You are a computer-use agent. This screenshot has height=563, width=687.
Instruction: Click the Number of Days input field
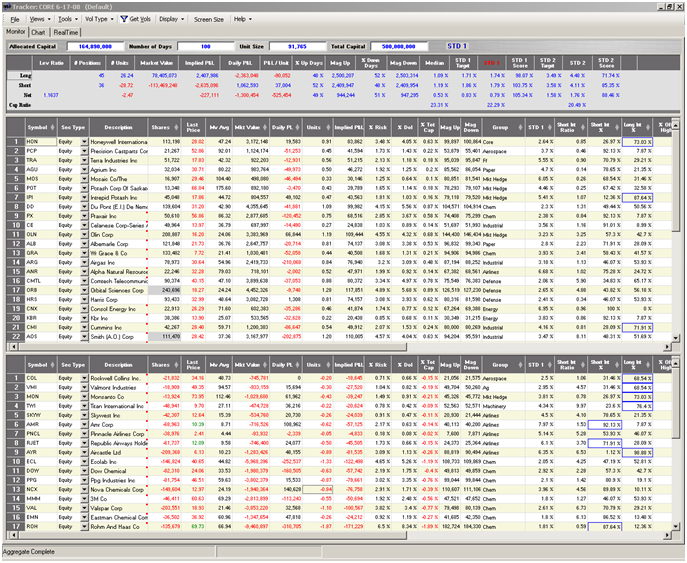point(205,46)
